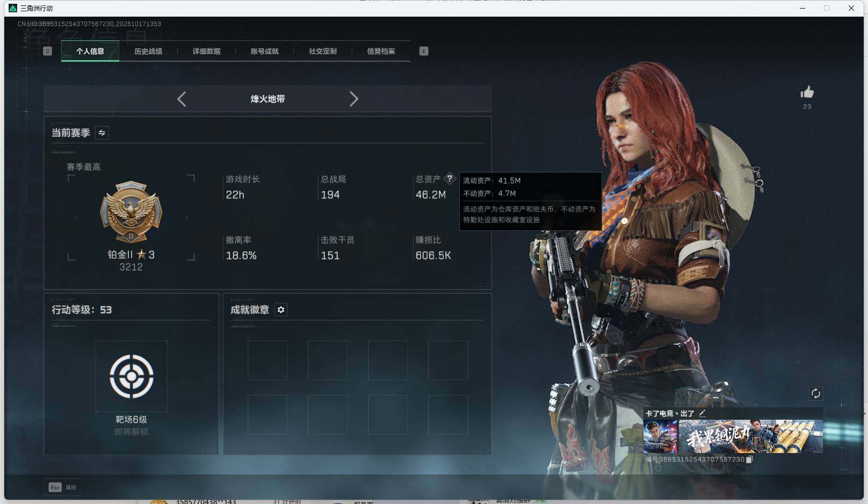The image size is (868, 504).
Task: Switch to the 历史战绩 tab
Action: coord(148,51)
